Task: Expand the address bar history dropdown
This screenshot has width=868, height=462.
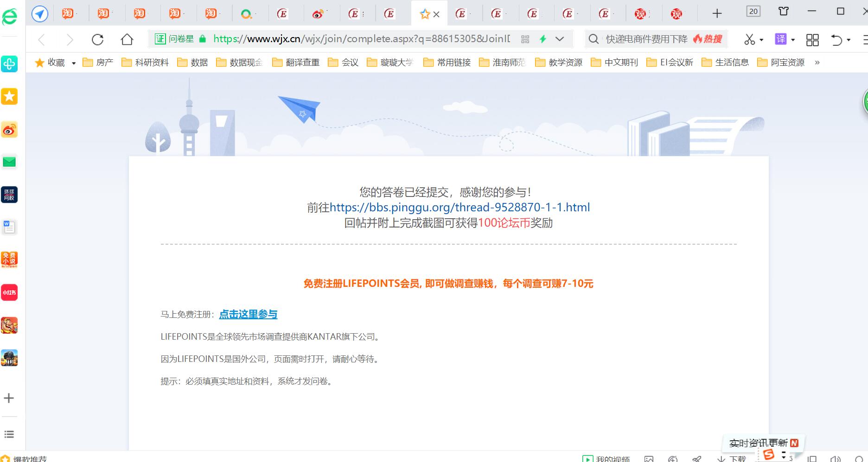Action: pyautogui.click(x=560, y=39)
